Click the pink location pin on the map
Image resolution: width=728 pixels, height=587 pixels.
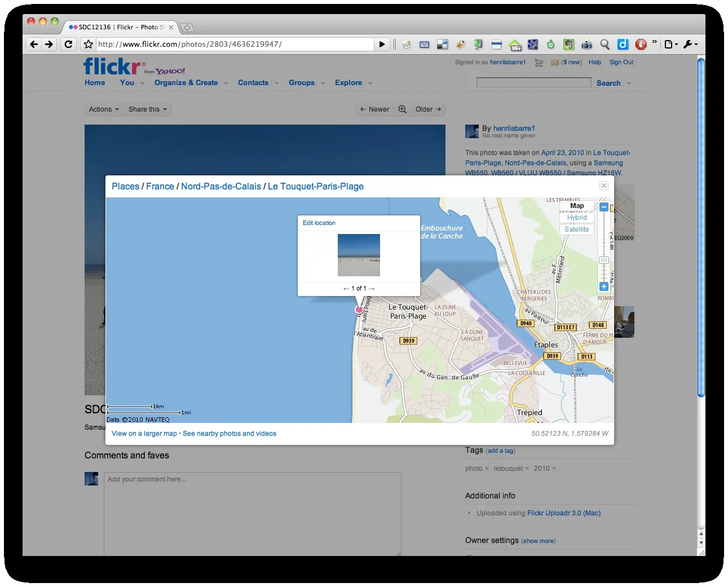(359, 309)
